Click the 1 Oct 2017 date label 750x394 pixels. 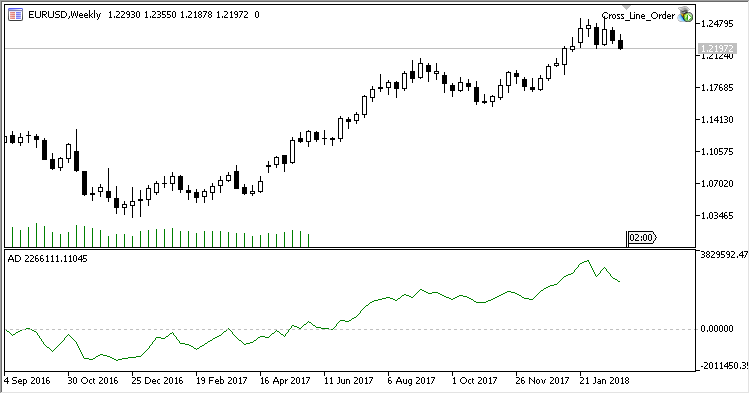[x=474, y=381]
